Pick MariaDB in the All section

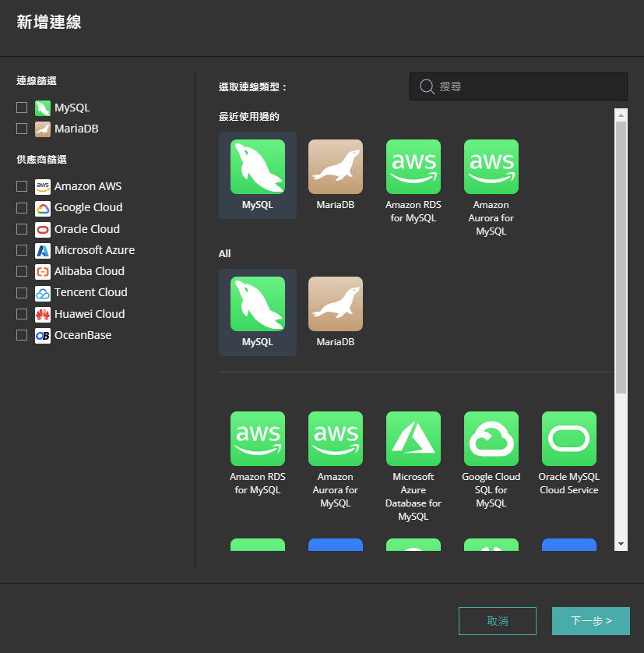click(x=336, y=304)
